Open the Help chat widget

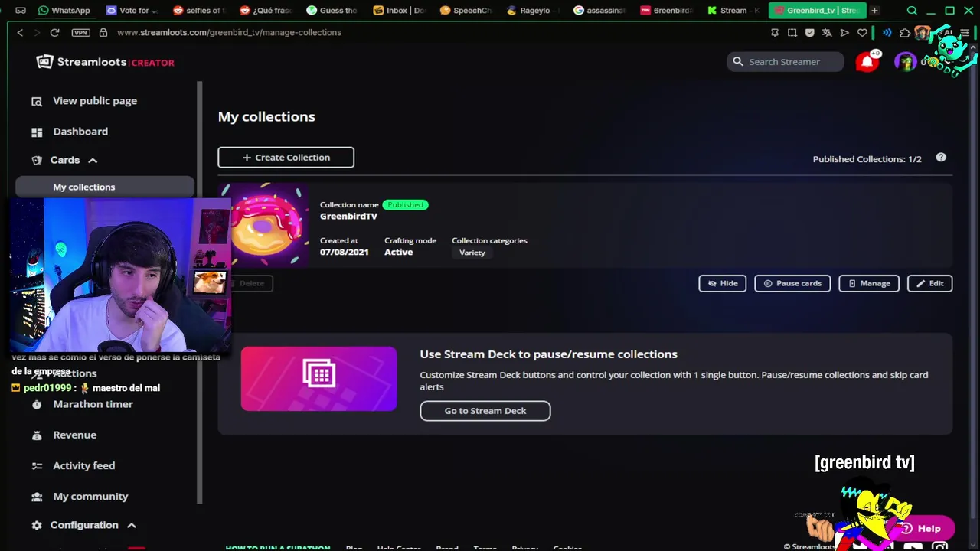tap(921, 529)
